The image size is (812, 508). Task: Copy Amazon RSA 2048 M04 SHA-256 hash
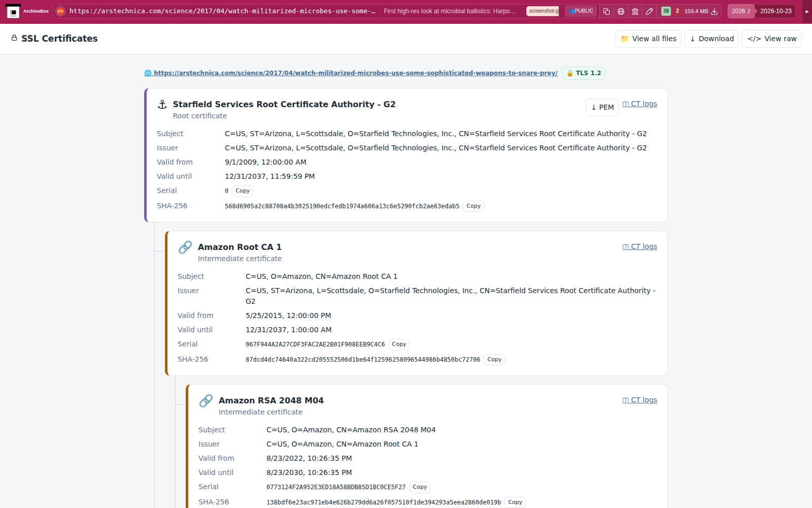(x=515, y=502)
